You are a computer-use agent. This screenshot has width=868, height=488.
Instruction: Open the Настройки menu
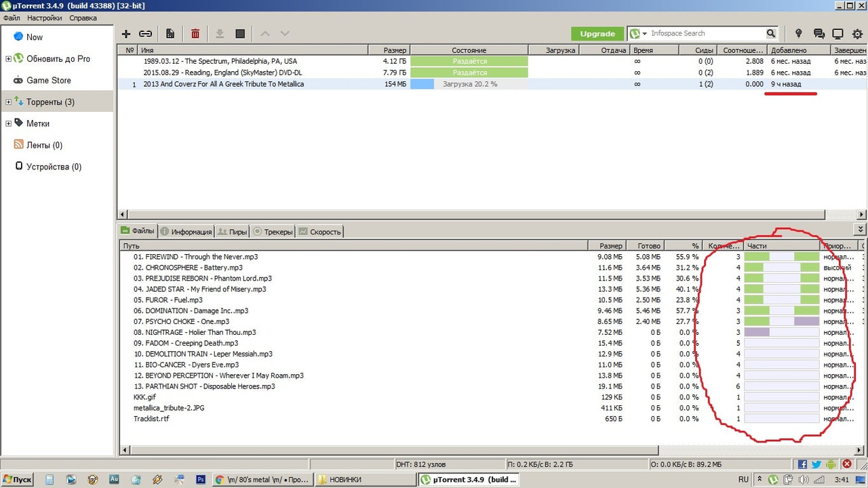45,18
